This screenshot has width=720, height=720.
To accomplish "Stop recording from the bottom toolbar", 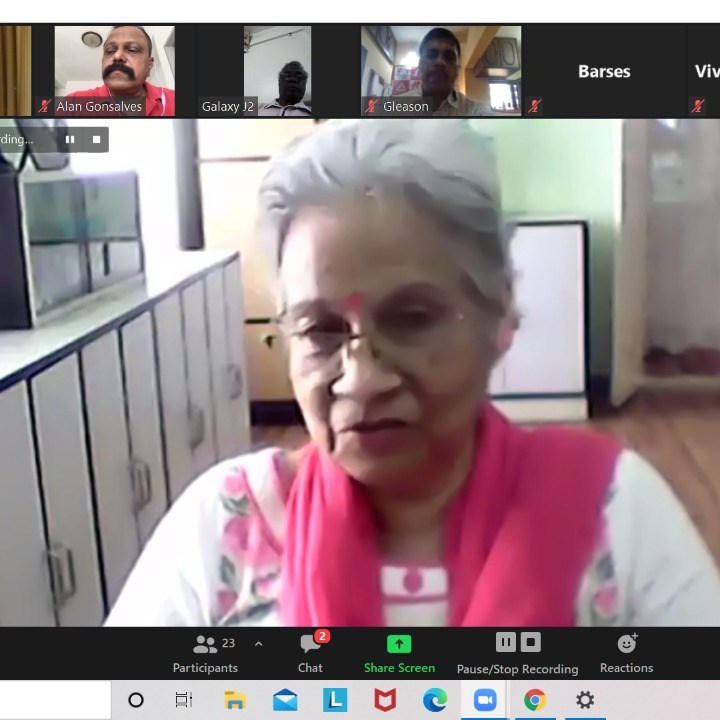I will pos(531,642).
